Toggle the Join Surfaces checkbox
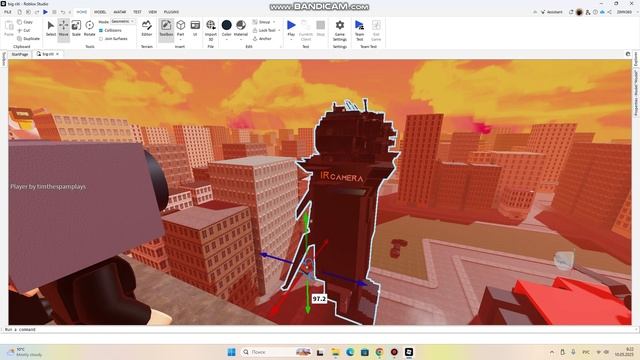Image resolution: width=640 pixels, height=360 pixels. [x=113, y=39]
